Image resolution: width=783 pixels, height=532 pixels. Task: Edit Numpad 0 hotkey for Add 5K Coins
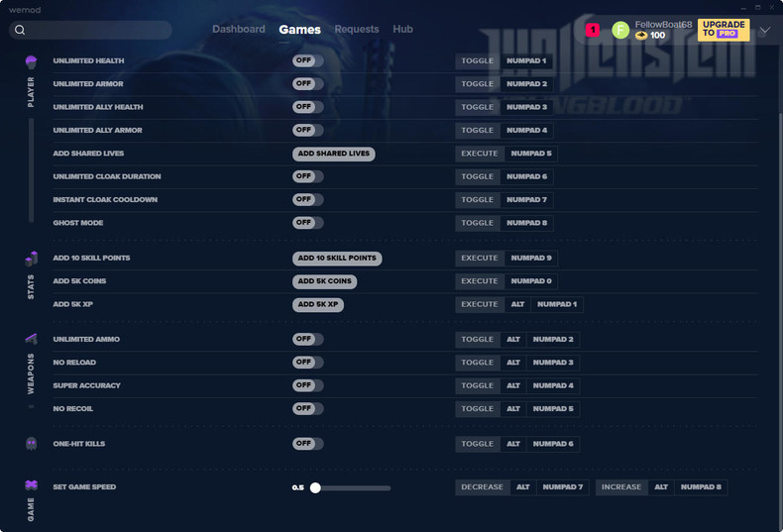click(x=531, y=281)
